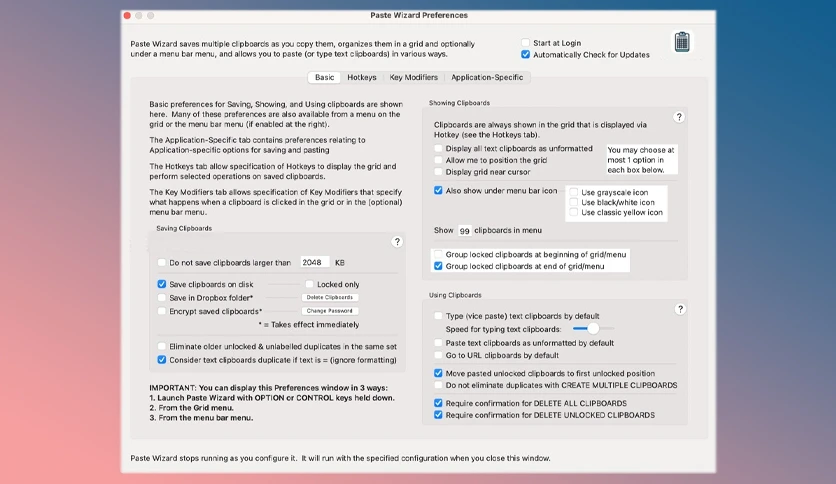The height and width of the screenshot is (484, 836).
Task: Close the Paste Wizard Preferences window
Action: point(127,15)
